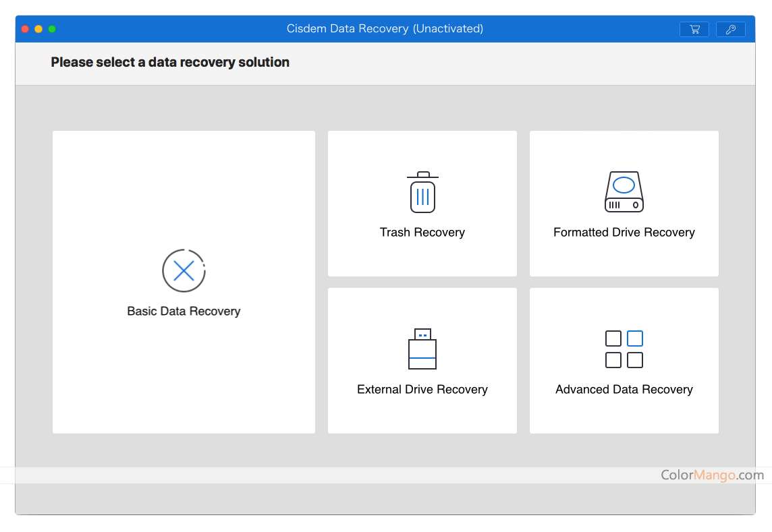Click the Cisdem Data Recovery title text

pyautogui.click(x=385, y=29)
